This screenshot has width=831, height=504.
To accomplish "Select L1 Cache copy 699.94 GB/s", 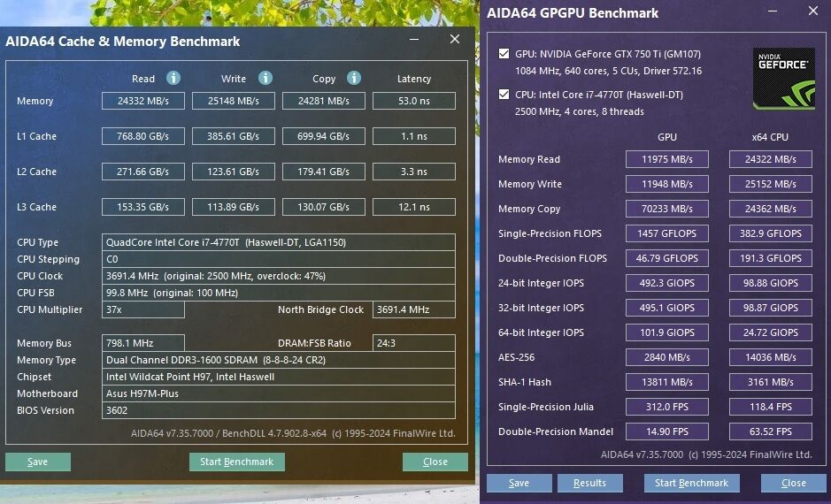I will [x=323, y=136].
